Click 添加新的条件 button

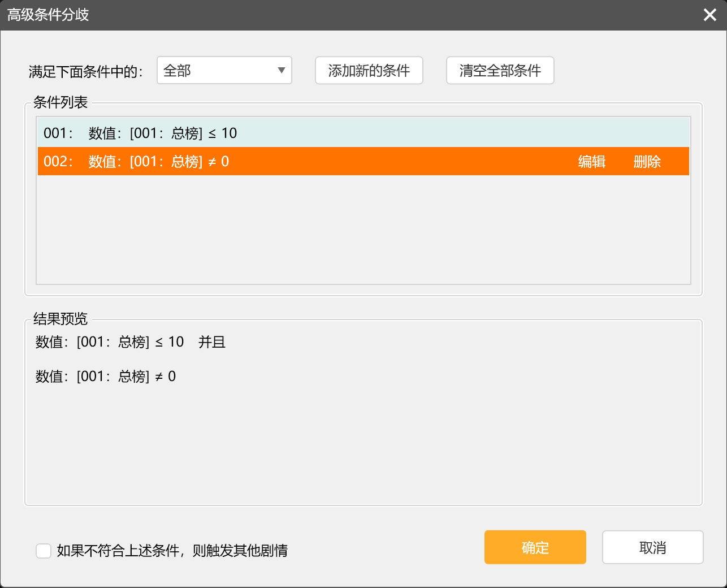coord(369,71)
